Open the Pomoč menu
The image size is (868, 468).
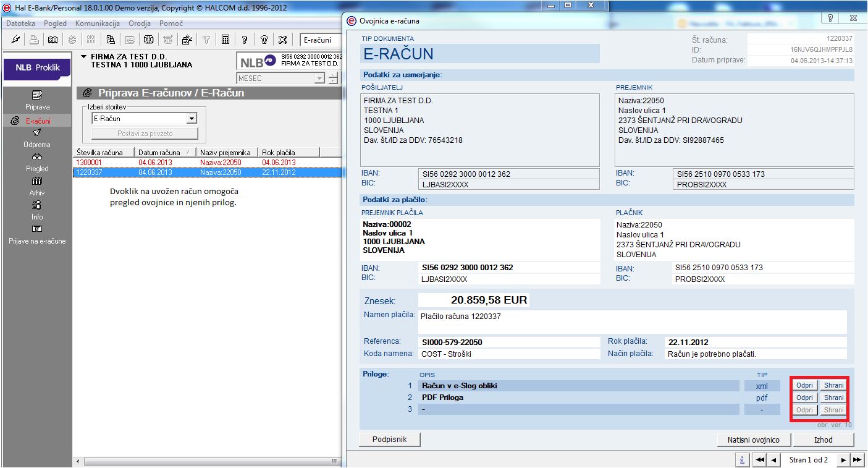pyautogui.click(x=171, y=23)
